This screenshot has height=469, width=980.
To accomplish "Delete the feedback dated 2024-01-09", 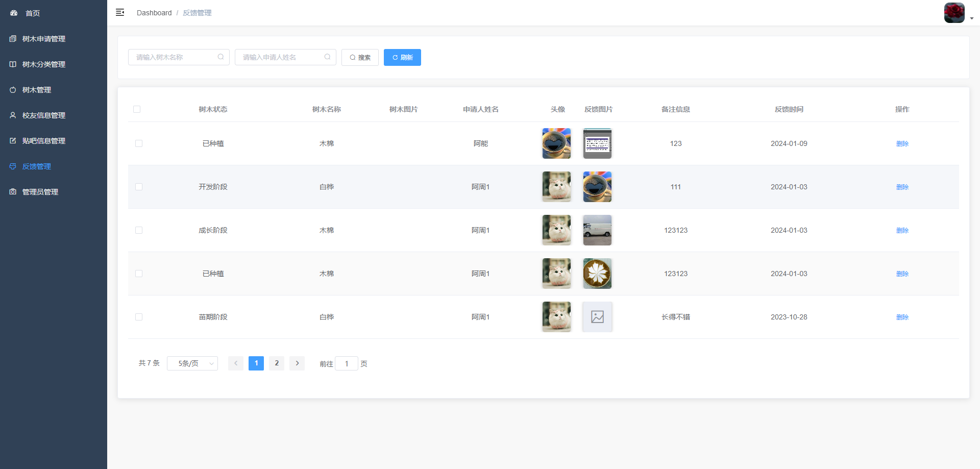I will pyautogui.click(x=902, y=143).
